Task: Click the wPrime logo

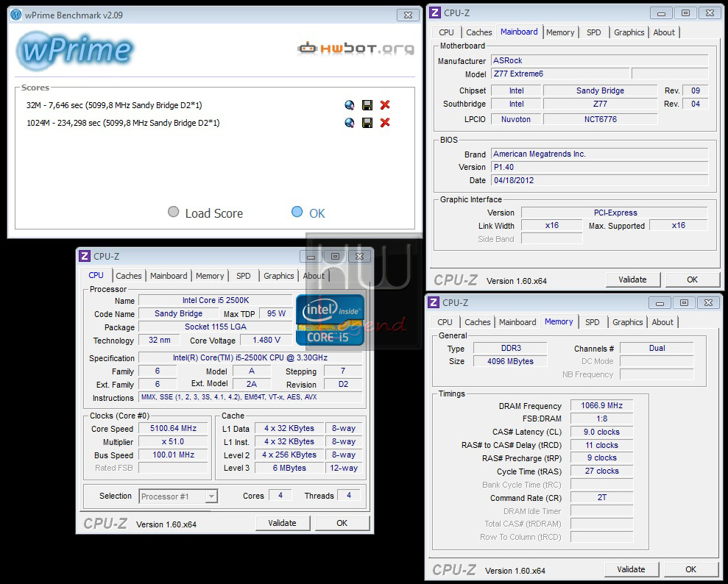Action: click(75, 51)
